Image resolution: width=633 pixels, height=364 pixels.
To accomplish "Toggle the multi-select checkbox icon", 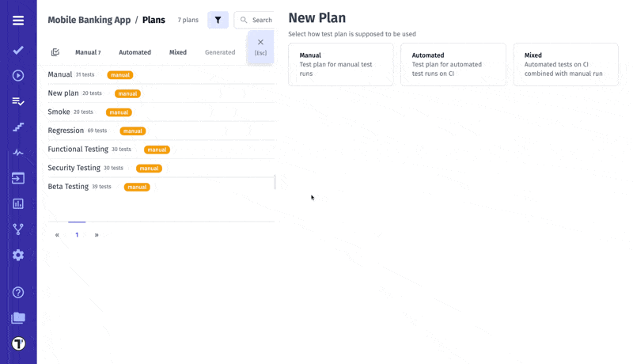I will (55, 52).
